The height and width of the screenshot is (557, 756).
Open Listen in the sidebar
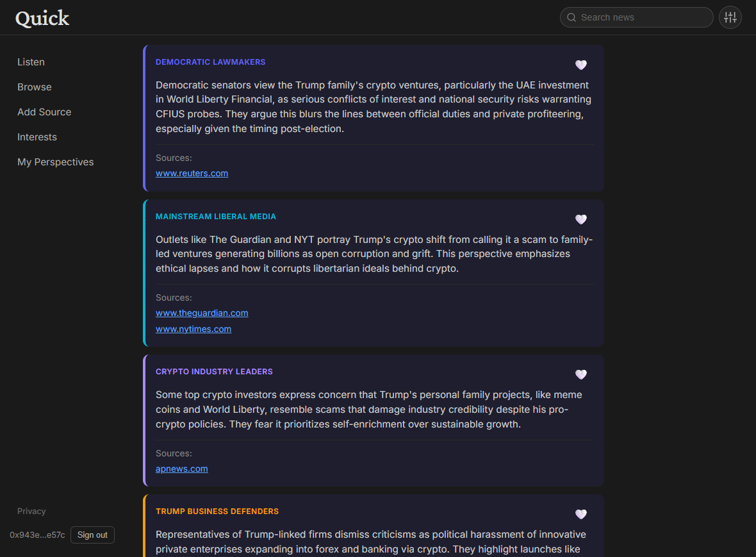tap(31, 62)
